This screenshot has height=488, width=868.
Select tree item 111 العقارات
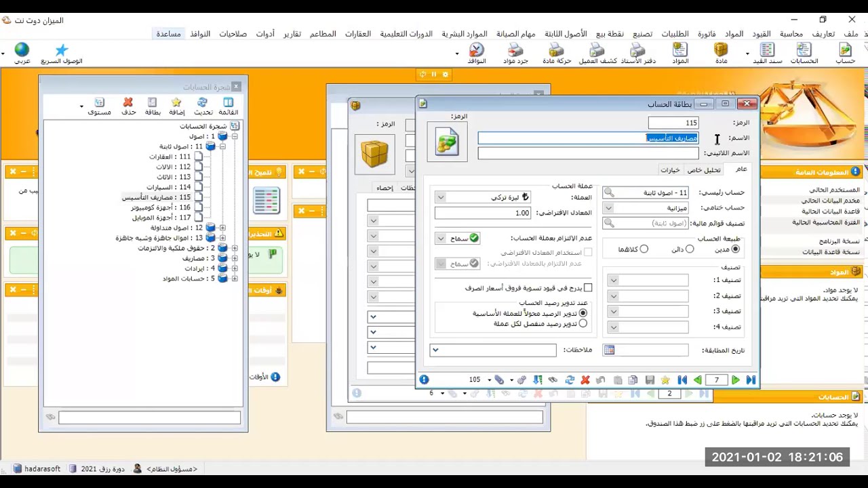(x=170, y=157)
